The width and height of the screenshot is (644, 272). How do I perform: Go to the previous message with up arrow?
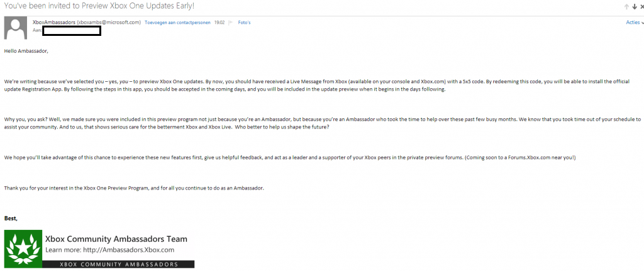point(626,7)
